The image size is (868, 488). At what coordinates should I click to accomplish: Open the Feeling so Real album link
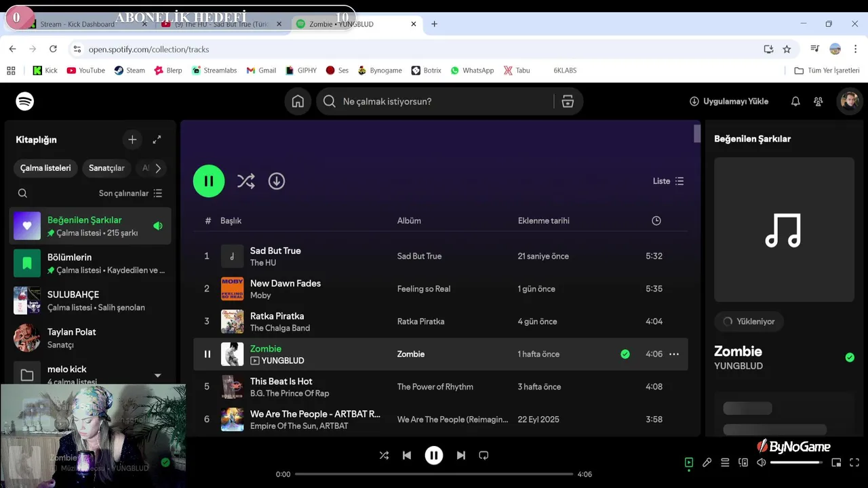click(424, 289)
